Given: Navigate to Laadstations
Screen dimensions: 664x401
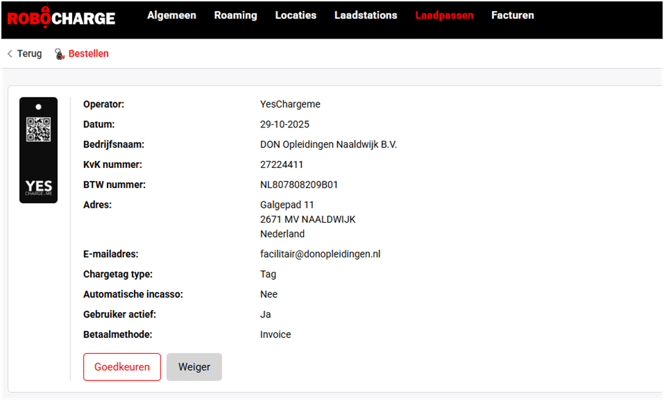Looking at the screenshot, I should click(367, 16).
